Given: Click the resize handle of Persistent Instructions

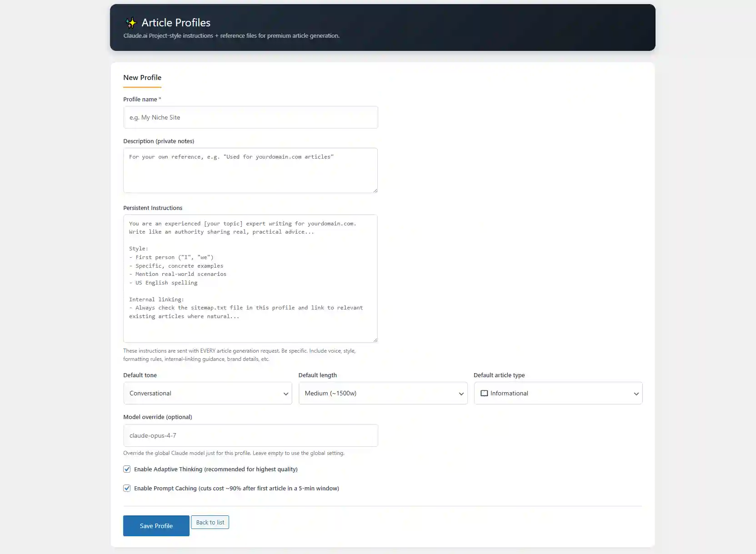Looking at the screenshot, I should pos(375,339).
